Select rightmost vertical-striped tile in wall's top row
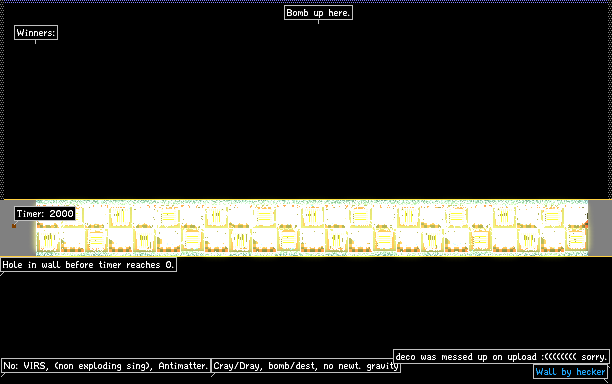Viewport: 612px width, 384px height. tap(504, 216)
